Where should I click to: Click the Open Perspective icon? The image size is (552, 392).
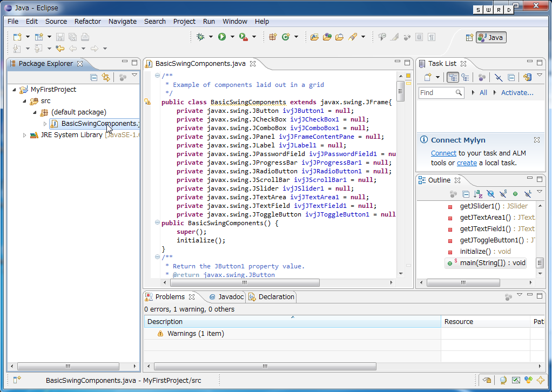469,37
